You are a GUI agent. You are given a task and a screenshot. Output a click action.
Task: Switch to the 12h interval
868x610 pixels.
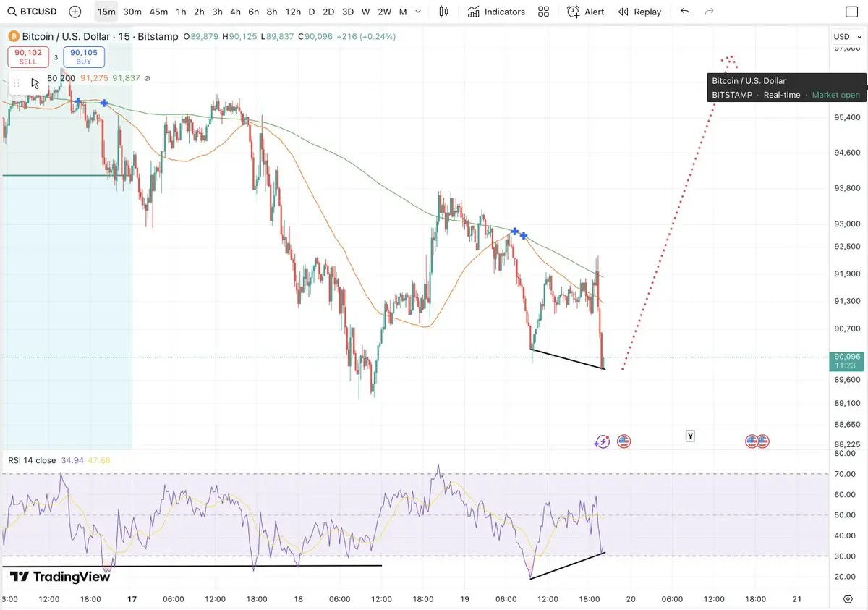293,12
